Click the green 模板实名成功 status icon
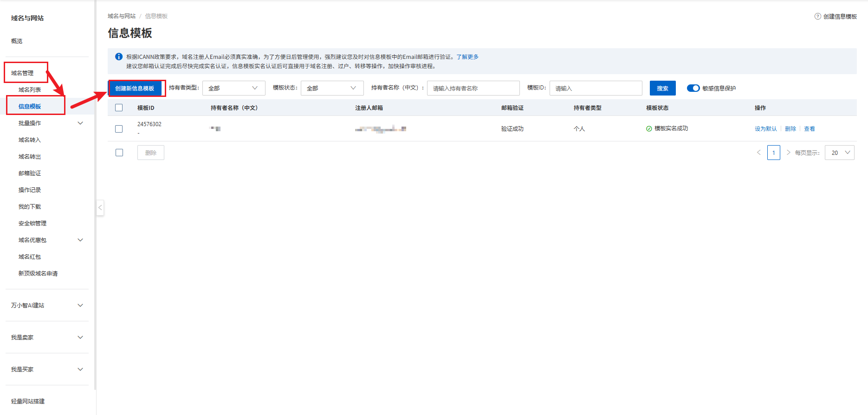Screen dimensions: 868x415 point(649,129)
